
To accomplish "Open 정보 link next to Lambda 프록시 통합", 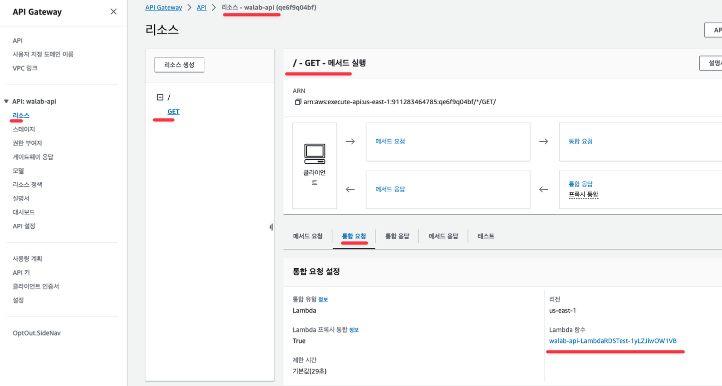I will pos(354,330).
